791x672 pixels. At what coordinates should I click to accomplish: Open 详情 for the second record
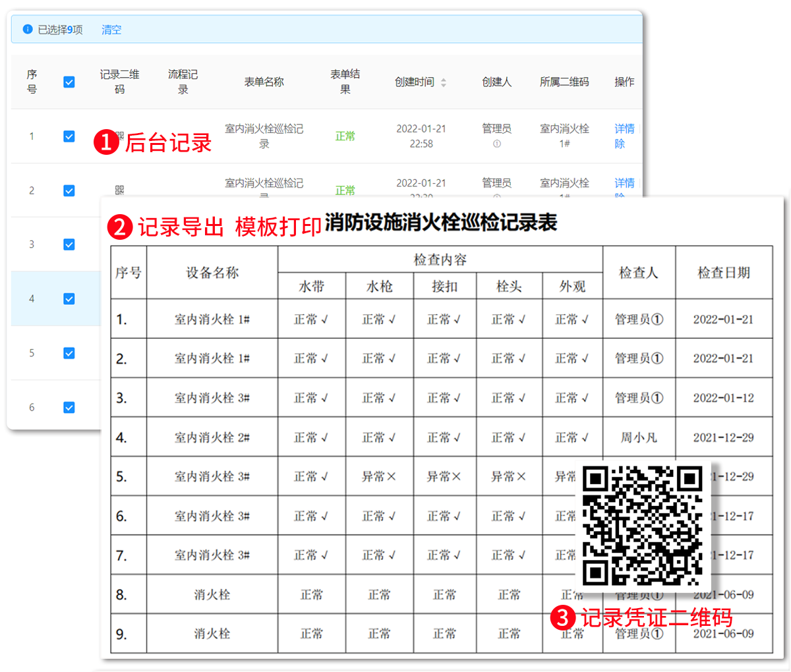point(624,182)
